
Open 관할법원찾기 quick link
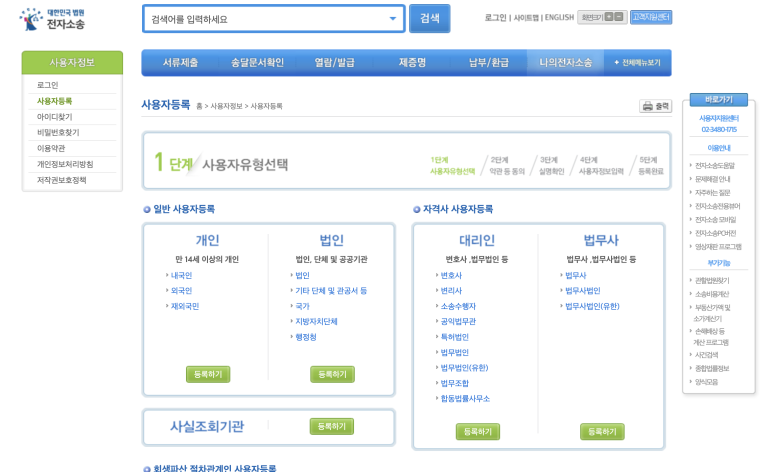712,280
